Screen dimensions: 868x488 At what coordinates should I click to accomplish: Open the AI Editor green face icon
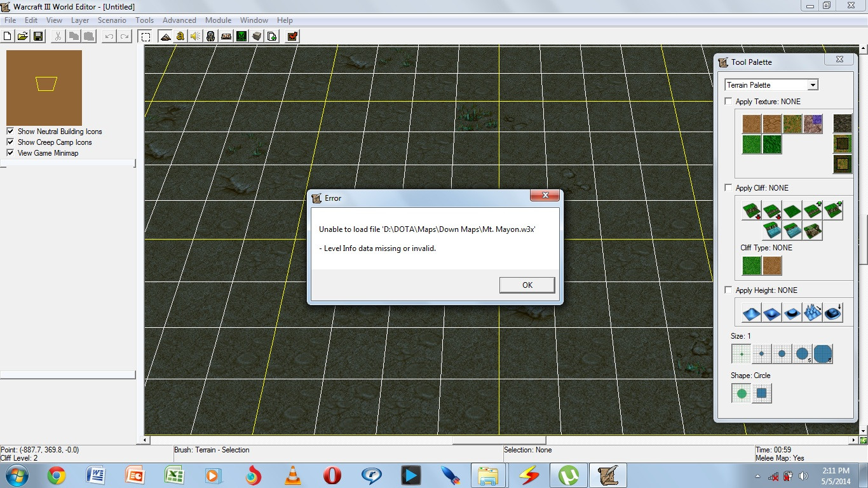241,36
